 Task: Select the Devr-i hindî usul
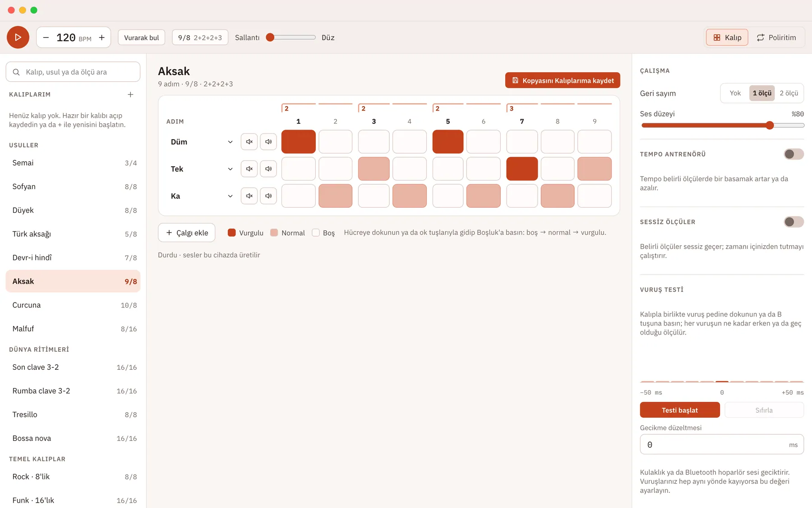73,258
